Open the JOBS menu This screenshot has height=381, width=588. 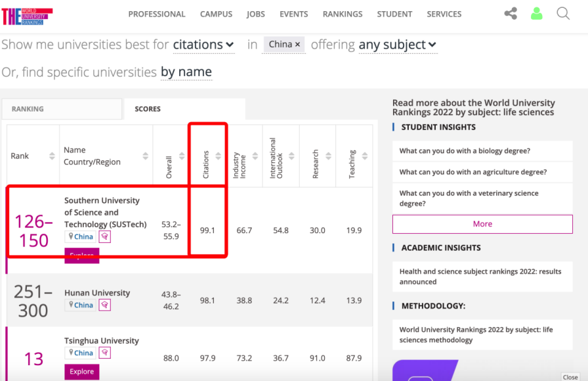click(x=256, y=14)
